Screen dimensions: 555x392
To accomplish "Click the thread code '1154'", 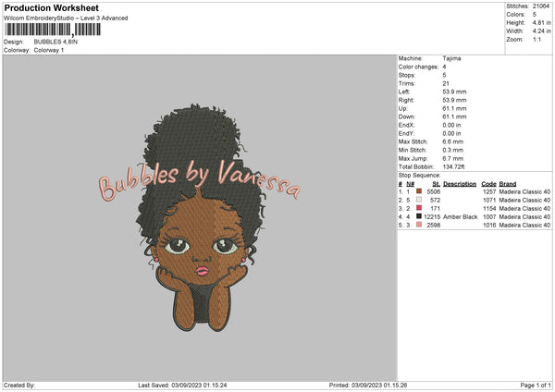I will (x=489, y=208).
